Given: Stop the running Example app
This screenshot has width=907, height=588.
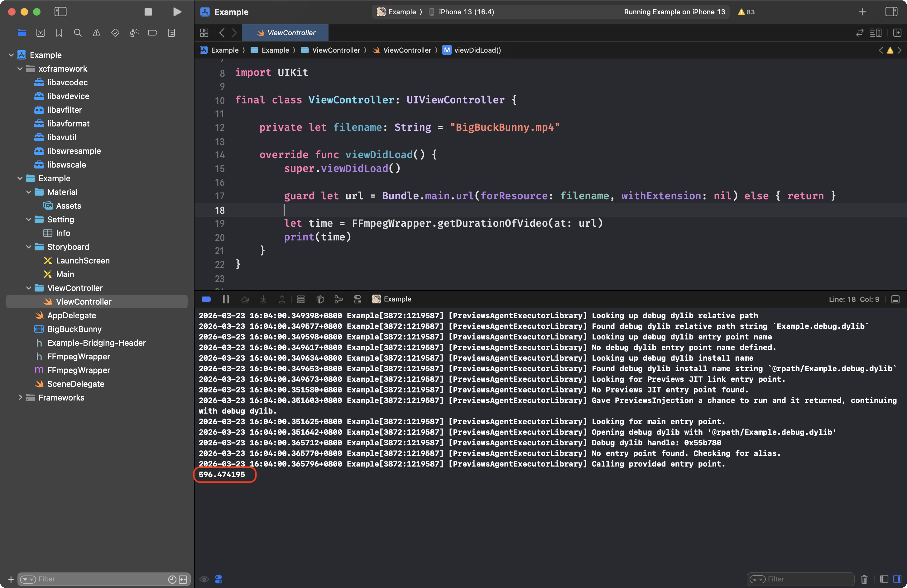Looking at the screenshot, I should (148, 12).
